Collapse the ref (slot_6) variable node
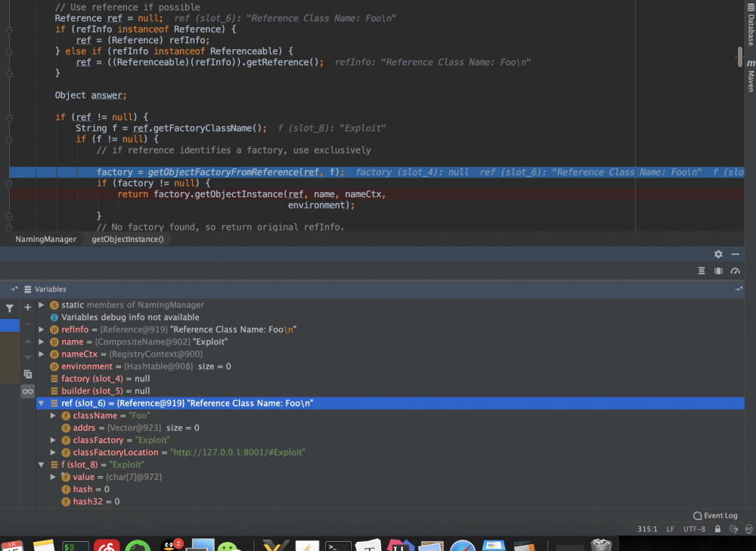 click(42, 404)
